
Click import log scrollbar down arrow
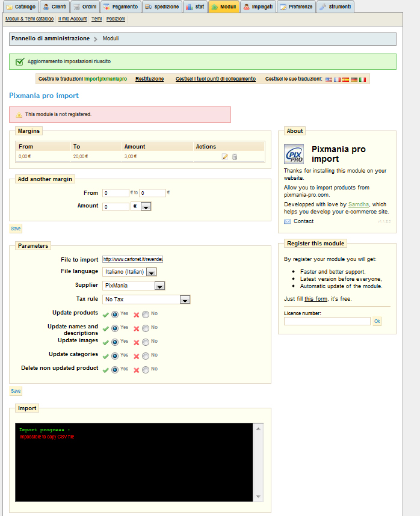pyautogui.click(x=258, y=497)
